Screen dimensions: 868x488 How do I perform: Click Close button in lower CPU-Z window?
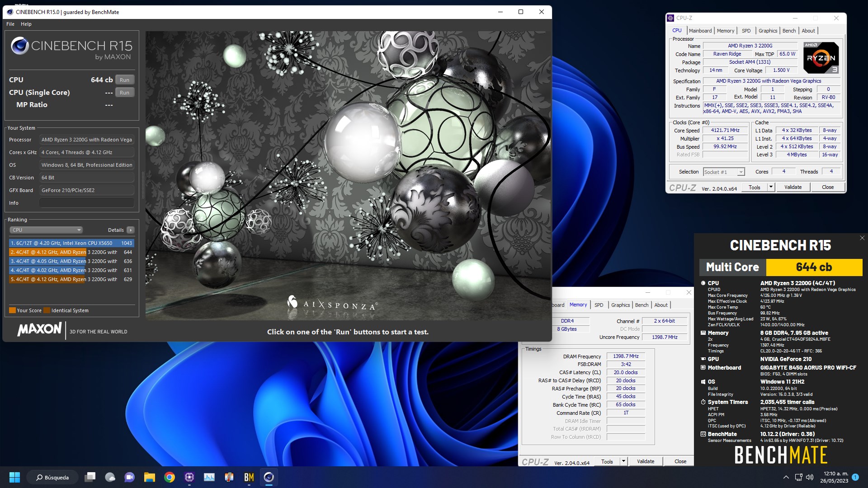coord(680,461)
